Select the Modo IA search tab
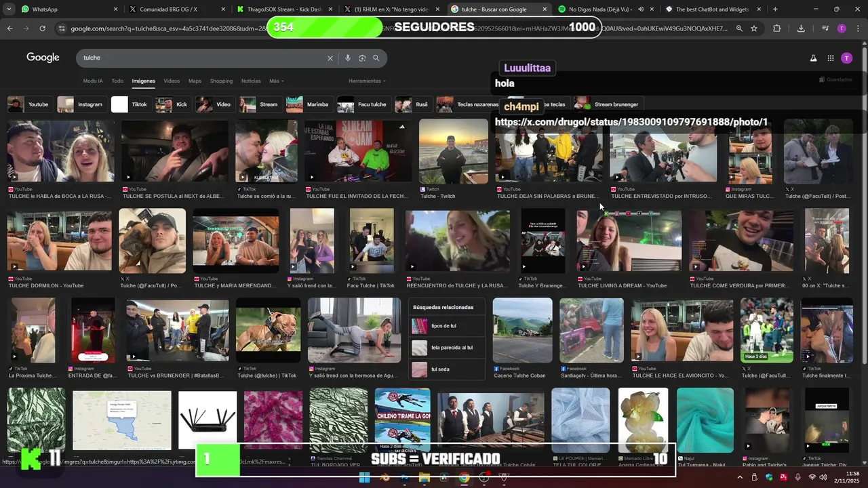The image size is (868, 488). pyautogui.click(x=93, y=81)
